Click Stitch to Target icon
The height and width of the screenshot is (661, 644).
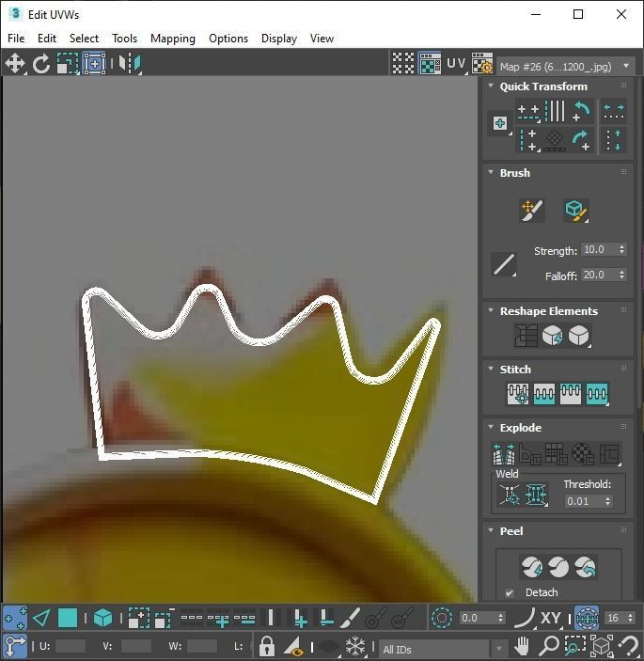518,394
